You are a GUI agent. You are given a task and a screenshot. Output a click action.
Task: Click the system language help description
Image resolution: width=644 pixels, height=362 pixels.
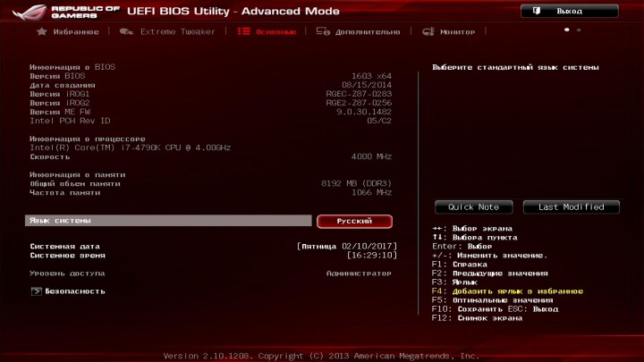515,67
